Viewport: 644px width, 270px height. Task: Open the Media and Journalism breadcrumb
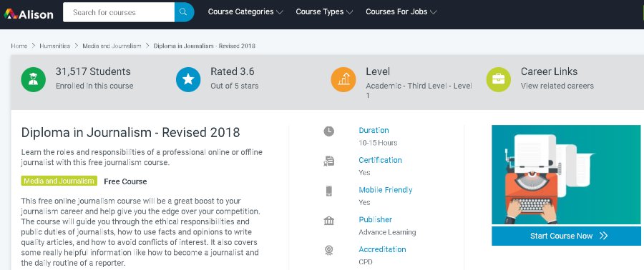click(x=112, y=46)
